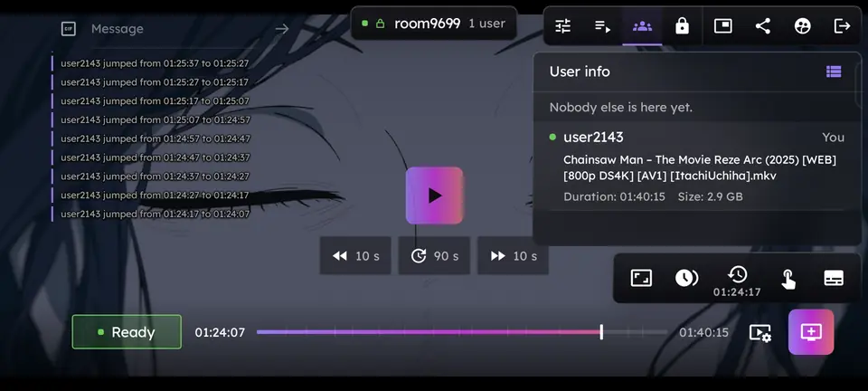
Task: Click the white seek bar handle
Action: coord(601,332)
